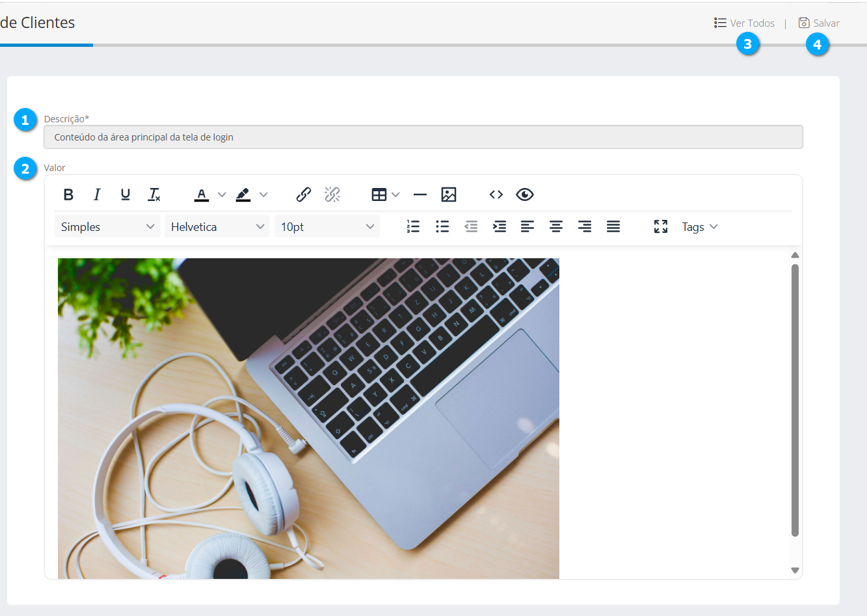Insert a horizontal line
This screenshot has width=867, height=616.
[x=420, y=194]
